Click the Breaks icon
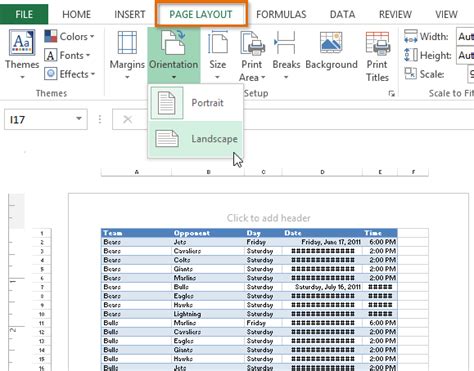Viewport: 474px width, 371px height. point(285,42)
